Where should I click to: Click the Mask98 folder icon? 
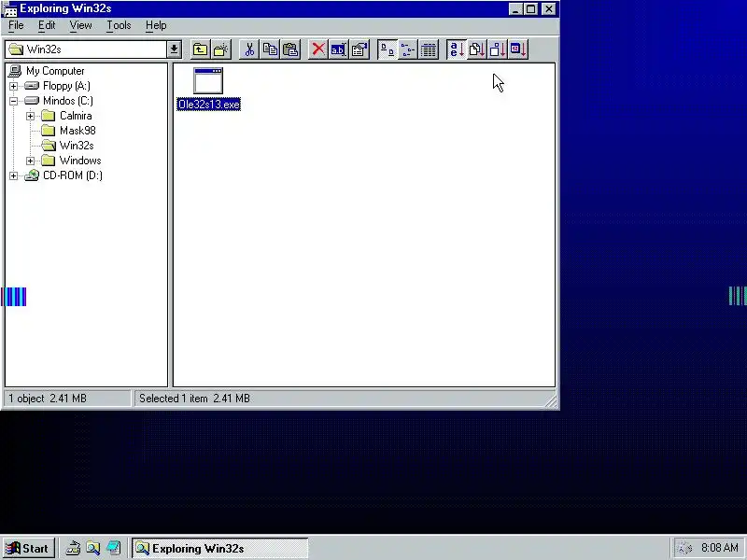tap(49, 131)
